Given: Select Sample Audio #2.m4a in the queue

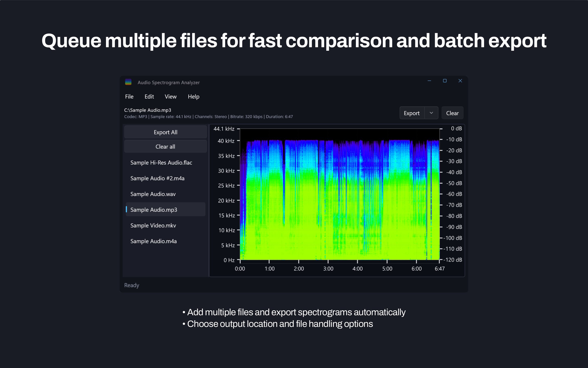Looking at the screenshot, I should coord(165,178).
